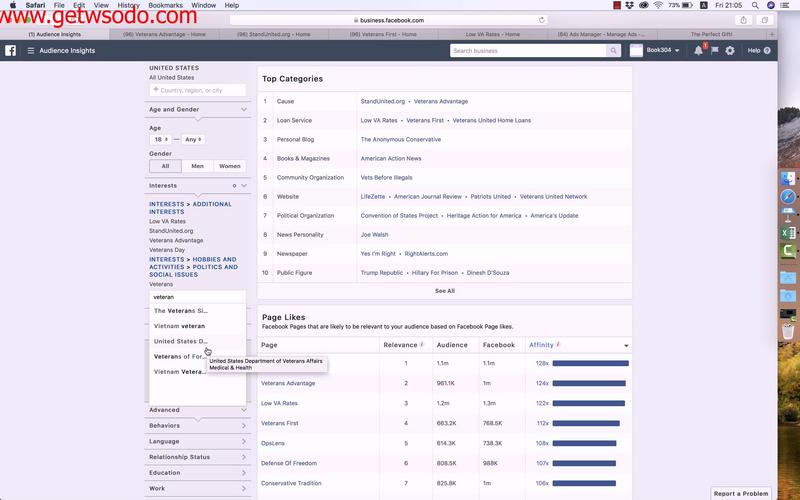
Task: Click the Dropbox menu bar icon
Action: pyautogui.click(x=631, y=5)
